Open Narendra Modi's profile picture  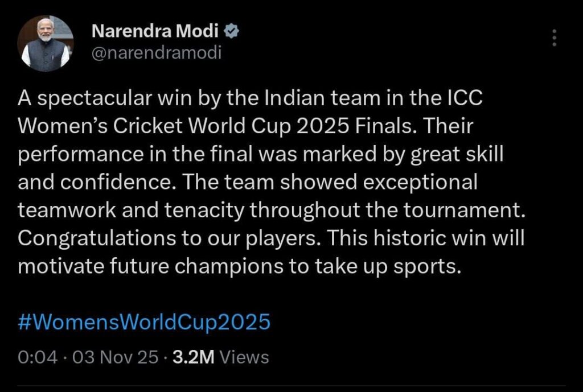point(46,43)
